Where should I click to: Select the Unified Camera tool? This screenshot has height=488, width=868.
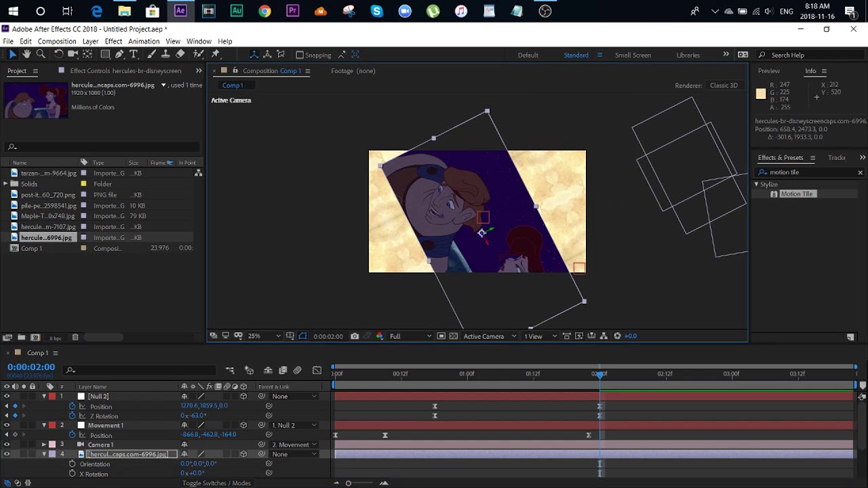(x=73, y=54)
